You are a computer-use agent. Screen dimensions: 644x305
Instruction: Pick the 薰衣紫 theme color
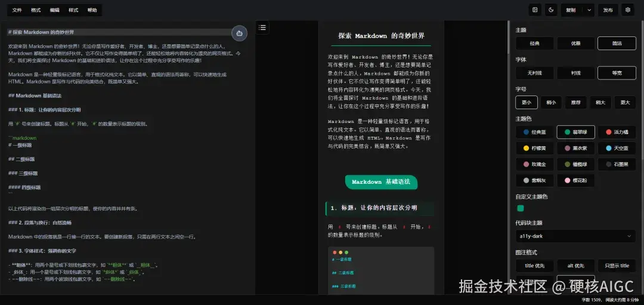pyautogui.click(x=575, y=148)
